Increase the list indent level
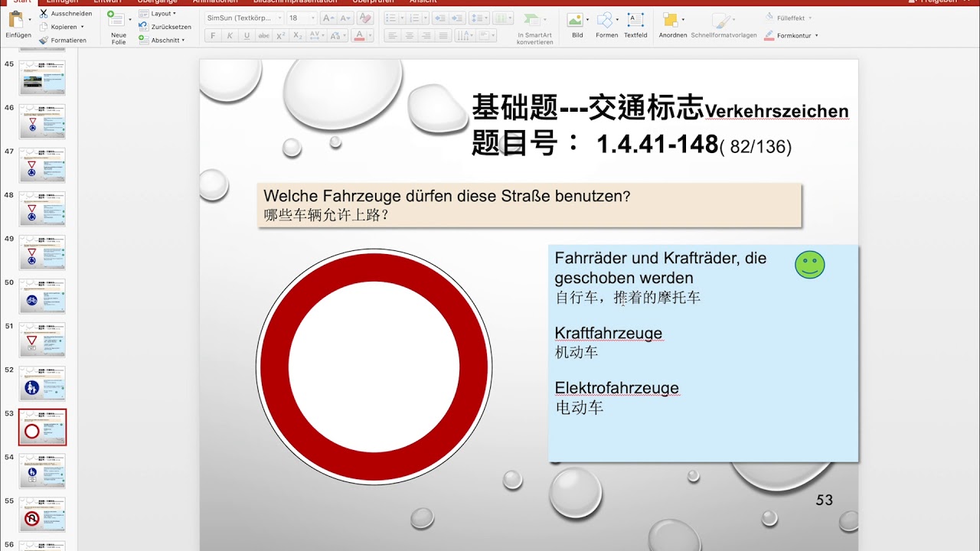The image size is (980, 551). tap(458, 18)
